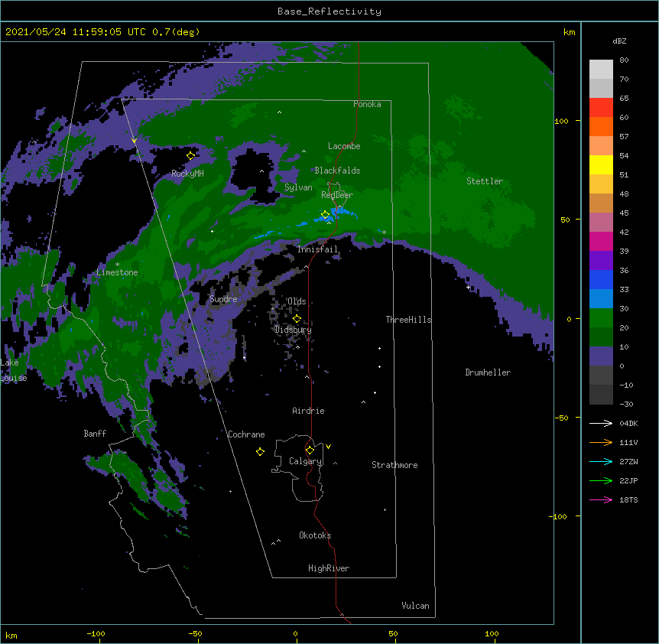
Task: Select the 54 dBZ yellow color swatch
Action: click(601, 164)
